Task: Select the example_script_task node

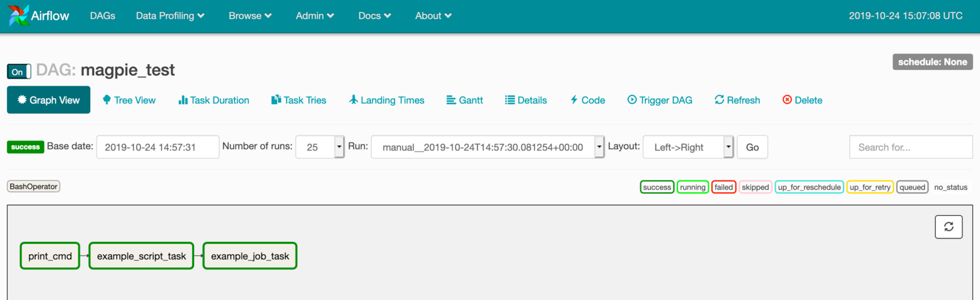Action: pyautogui.click(x=142, y=256)
